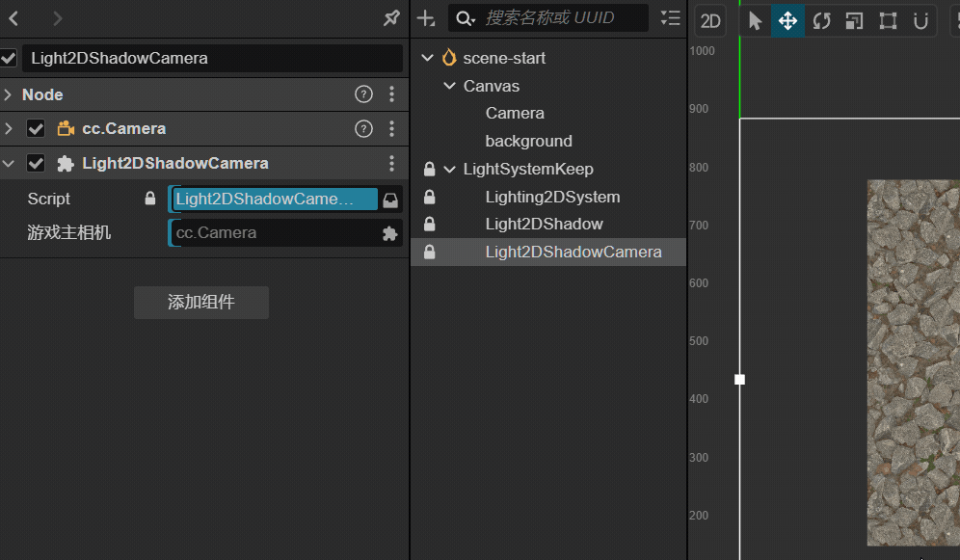Collapse the Canvas node
The width and height of the screenshot is (960, 560).
coord(449,86)
